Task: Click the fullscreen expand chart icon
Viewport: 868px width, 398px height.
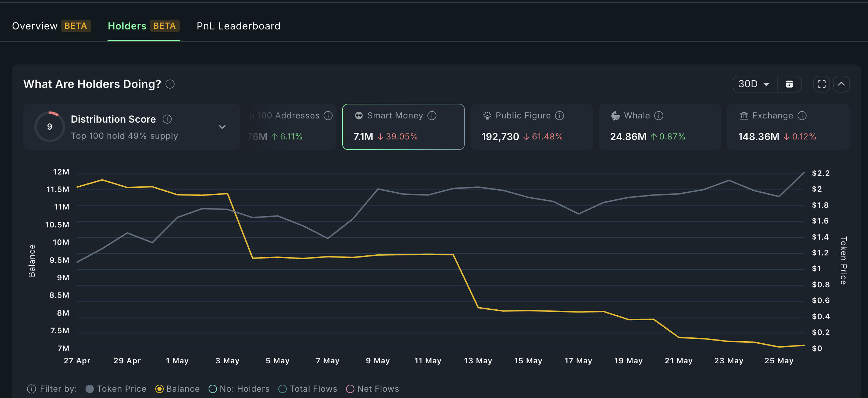Action: [821, 84]
